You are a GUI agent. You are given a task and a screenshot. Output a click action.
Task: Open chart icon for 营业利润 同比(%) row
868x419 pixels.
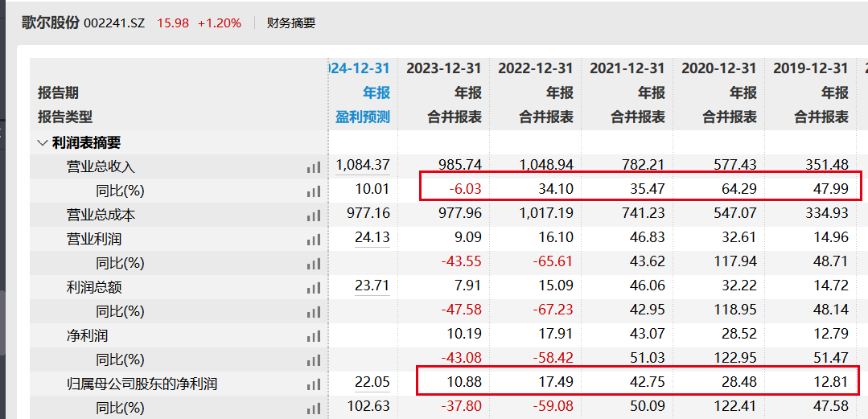point(314,264)
